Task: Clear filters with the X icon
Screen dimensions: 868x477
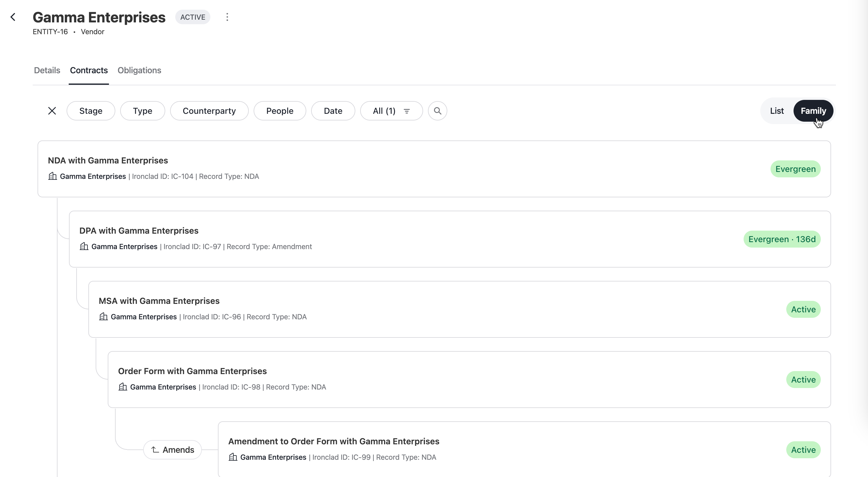Action: (x=52, y=111)
